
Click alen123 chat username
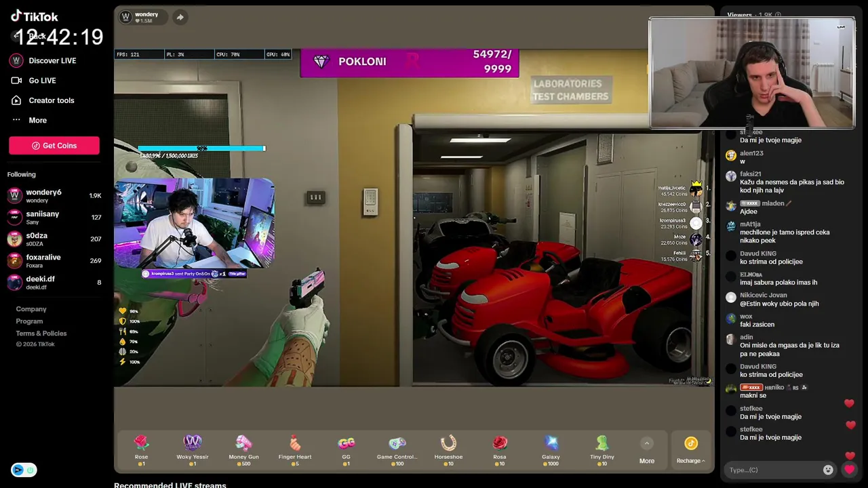(x=751, y=153)
